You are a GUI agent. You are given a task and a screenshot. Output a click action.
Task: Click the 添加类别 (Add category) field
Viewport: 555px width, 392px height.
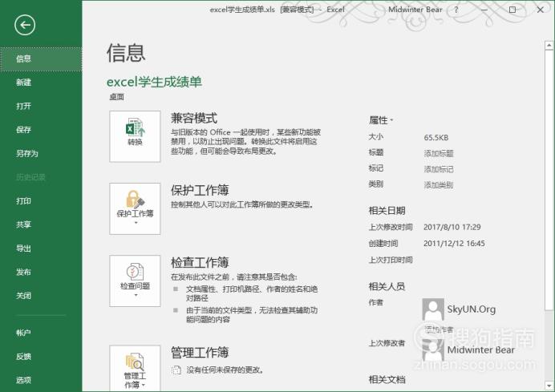coord(439,185)
